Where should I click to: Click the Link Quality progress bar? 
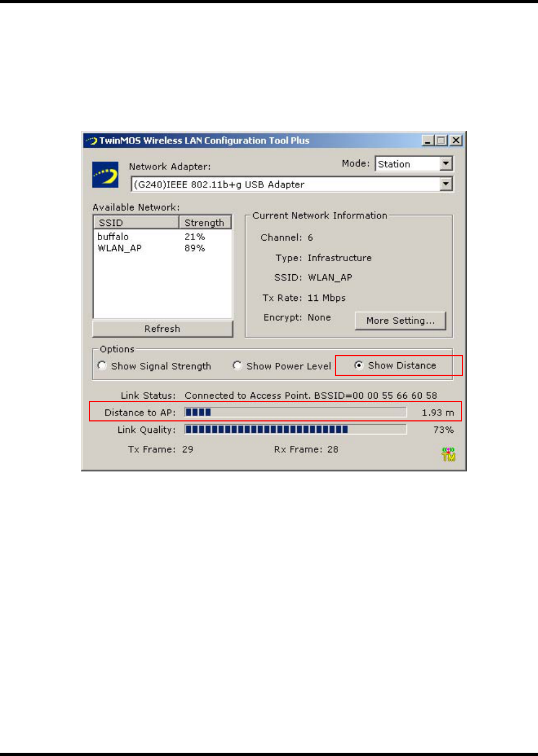296,430
